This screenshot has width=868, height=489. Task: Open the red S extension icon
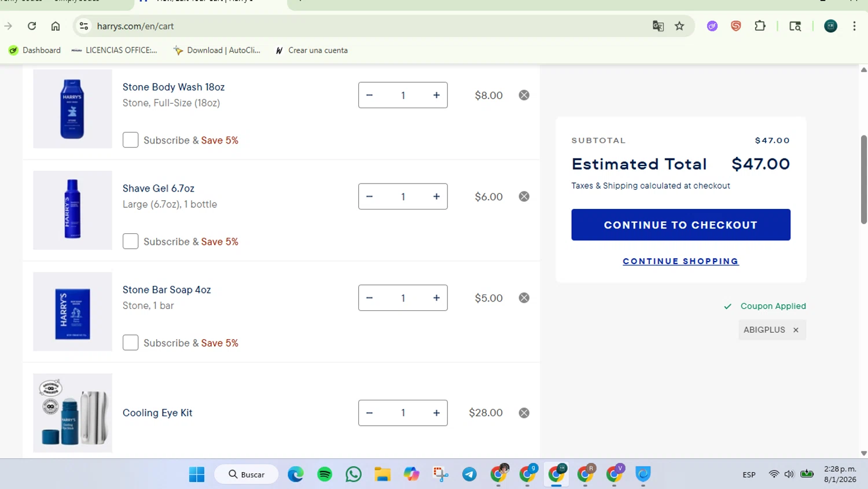click(x=736, y=26)
